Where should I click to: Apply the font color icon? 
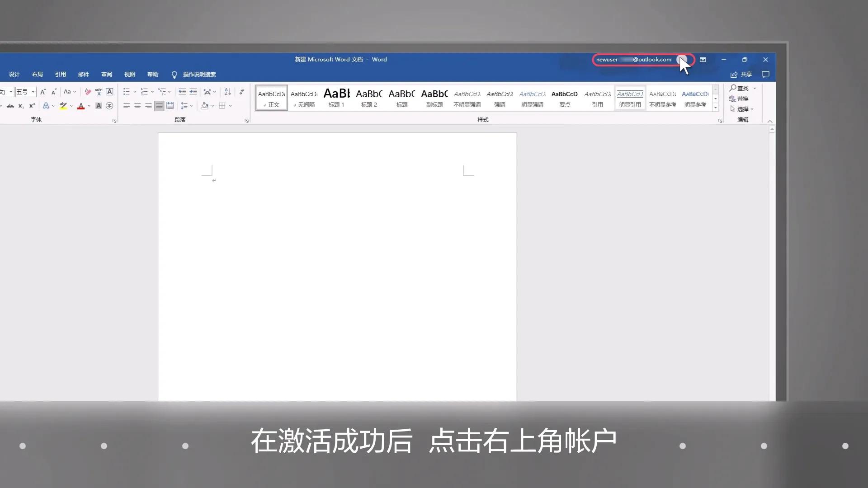(81, 106)
